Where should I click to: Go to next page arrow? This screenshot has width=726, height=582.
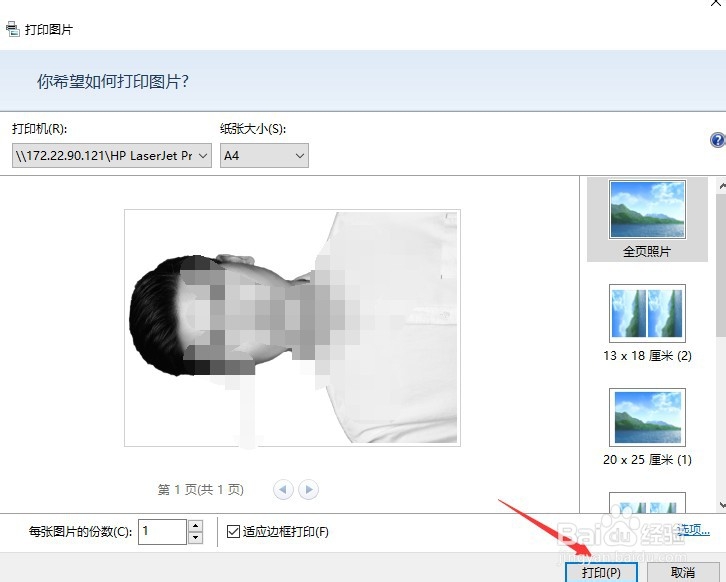[308, 489]
